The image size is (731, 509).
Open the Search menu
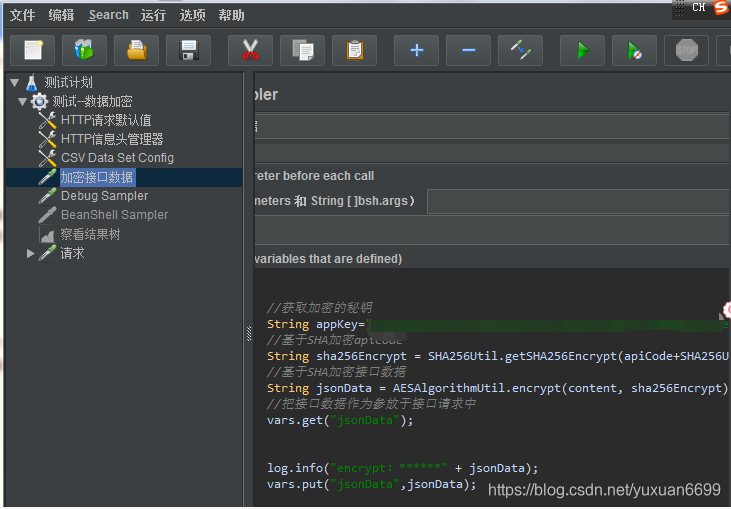(x=109, y=15)
